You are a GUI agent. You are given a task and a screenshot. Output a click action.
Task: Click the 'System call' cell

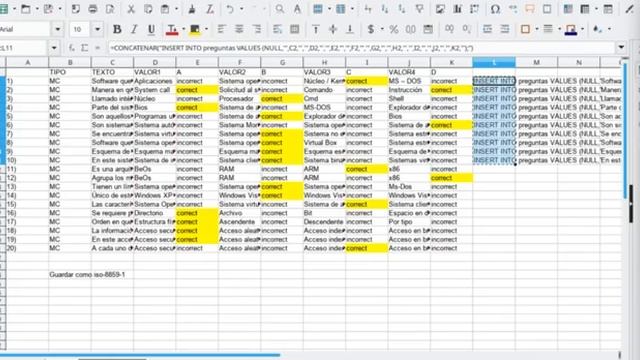[x=155, y=90]
